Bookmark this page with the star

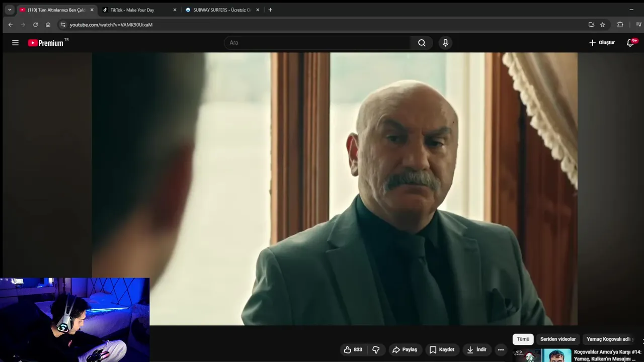pos(602,25)
